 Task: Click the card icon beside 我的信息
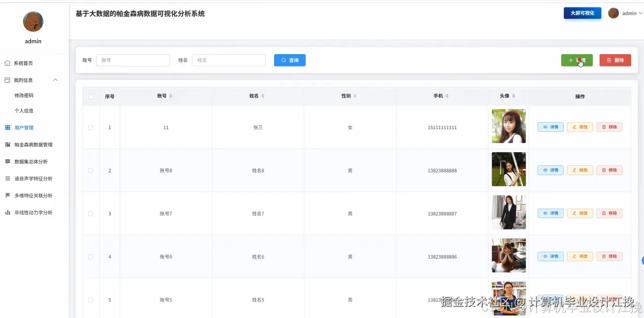coord(7,80)
